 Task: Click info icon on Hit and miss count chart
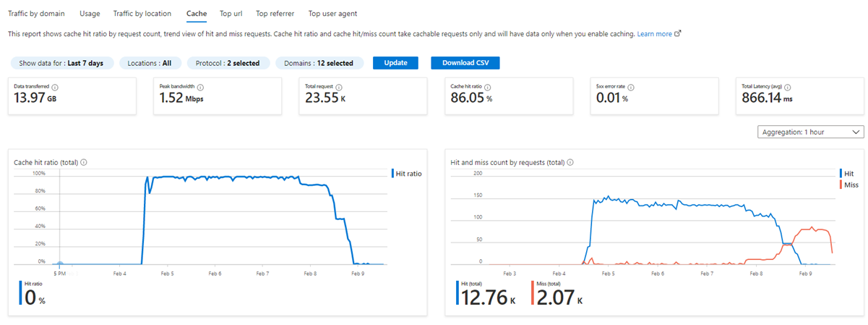pyautogui.click(x=570, y=163)
